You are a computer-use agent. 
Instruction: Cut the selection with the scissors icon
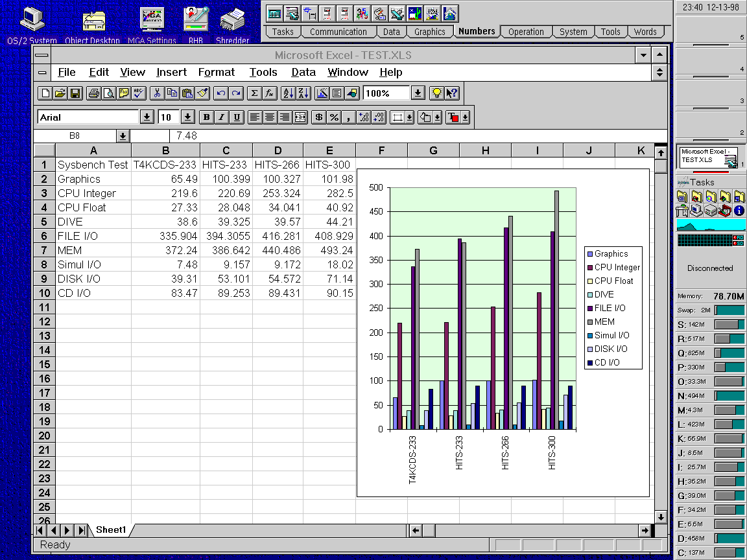[157, 93]
